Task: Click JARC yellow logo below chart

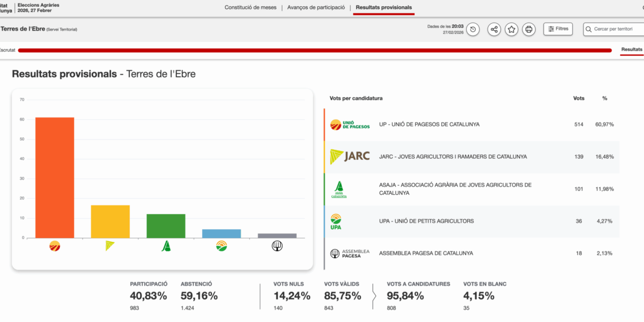Action: click(x=110, y=246)
